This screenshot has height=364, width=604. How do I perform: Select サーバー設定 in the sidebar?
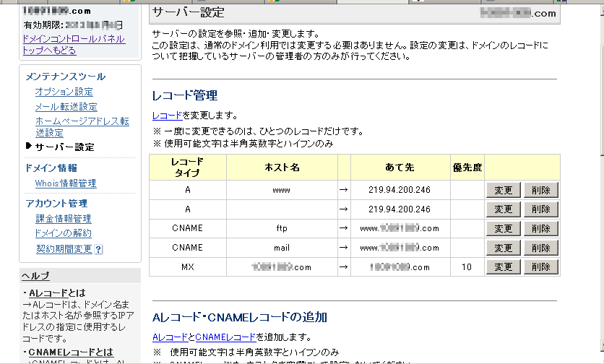coord(64,147)
